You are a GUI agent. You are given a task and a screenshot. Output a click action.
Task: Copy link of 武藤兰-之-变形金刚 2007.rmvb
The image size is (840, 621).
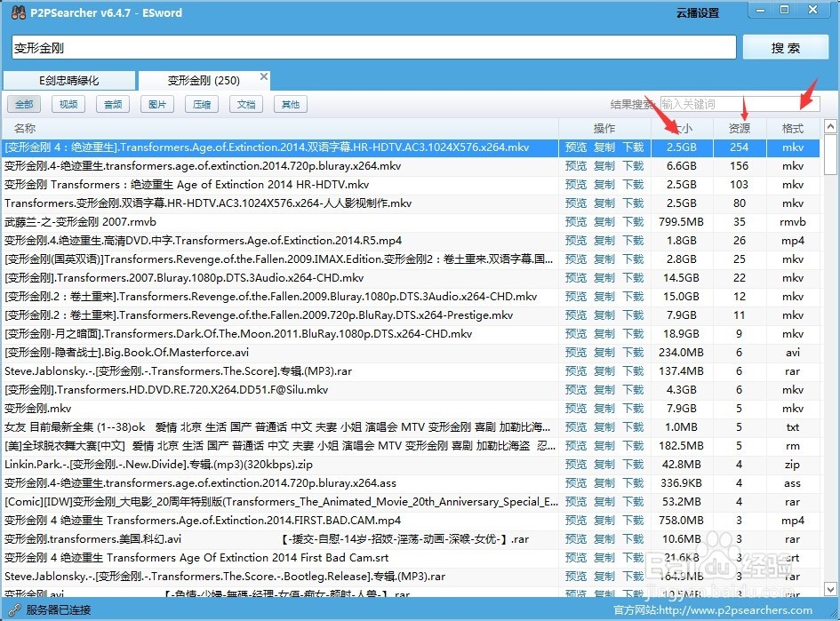point(604,222)
